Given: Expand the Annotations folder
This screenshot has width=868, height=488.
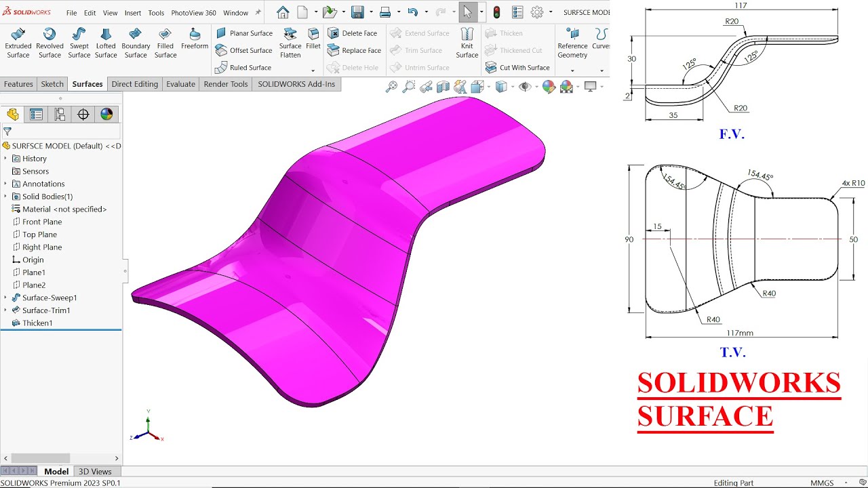Looking at the screenshot, I should [x=5, y=184].
